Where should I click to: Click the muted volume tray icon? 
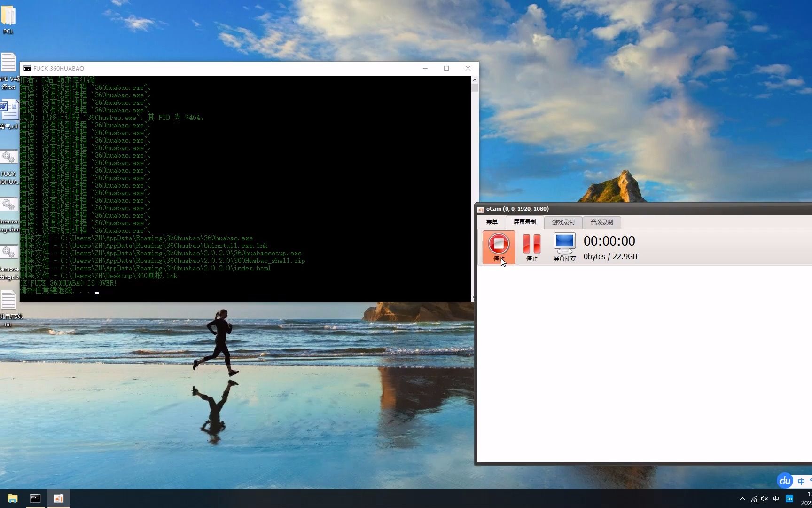click(x=765, y=499)
